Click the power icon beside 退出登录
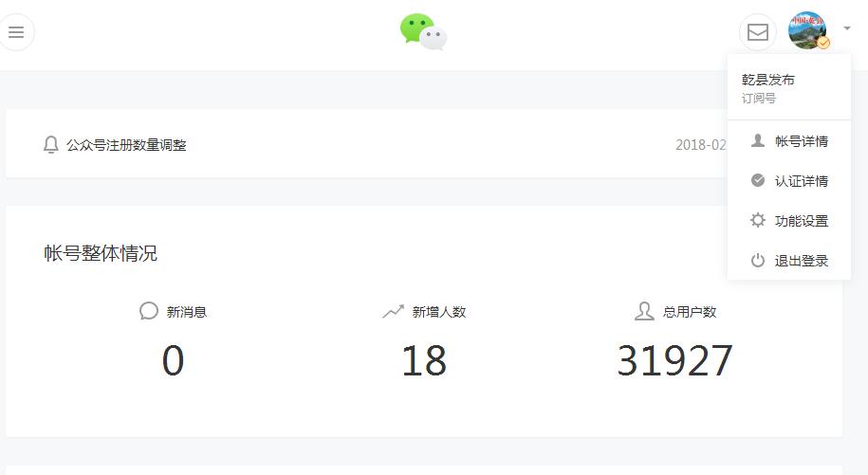Viewport: 868px width, 475px height. click(x=757, y=260)
